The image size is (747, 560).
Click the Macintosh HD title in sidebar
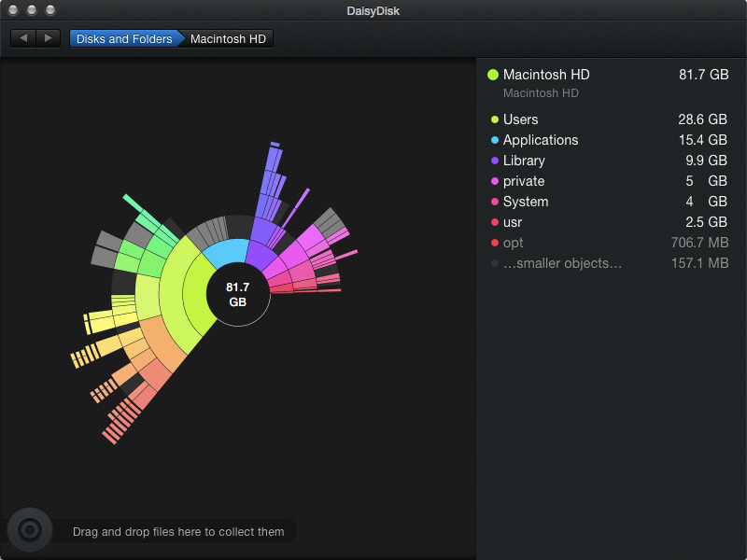pyautogui.click(x=546, y=75)
